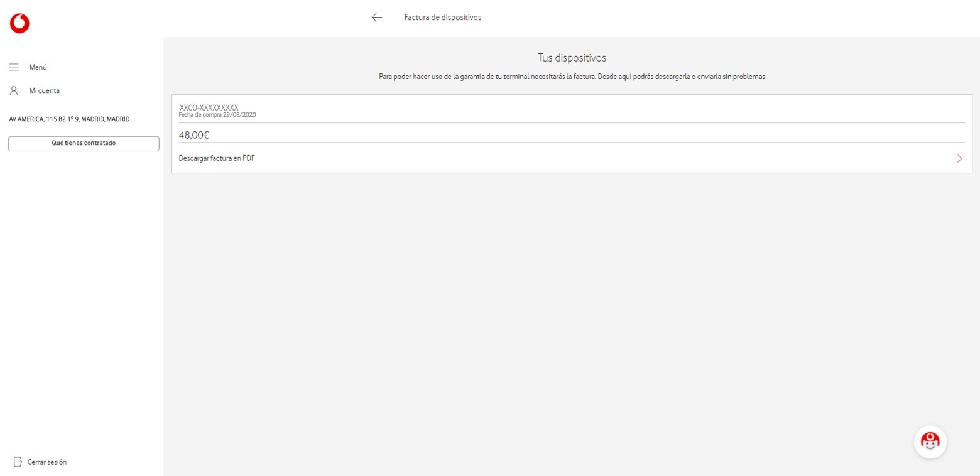The width and height of the screenshot is (980, 476).
Task: Select Mi cuenta in the sidebar
Action: [44, 90]
